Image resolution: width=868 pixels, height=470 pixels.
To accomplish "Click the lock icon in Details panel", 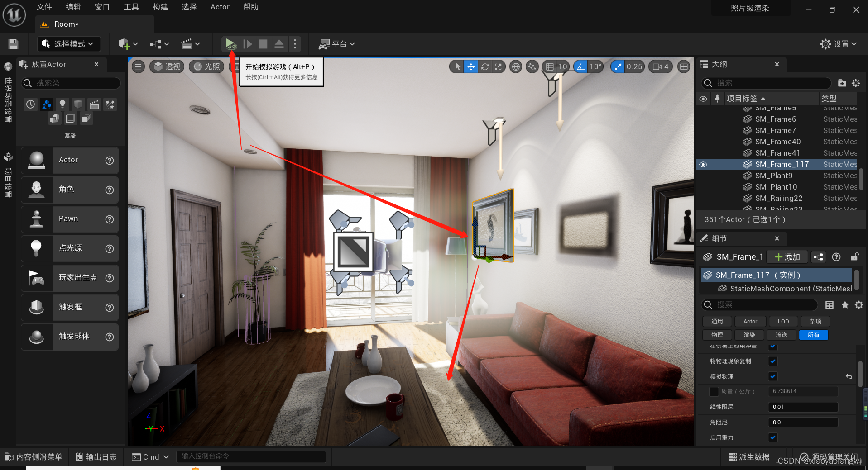I will (x=855, y=257).
